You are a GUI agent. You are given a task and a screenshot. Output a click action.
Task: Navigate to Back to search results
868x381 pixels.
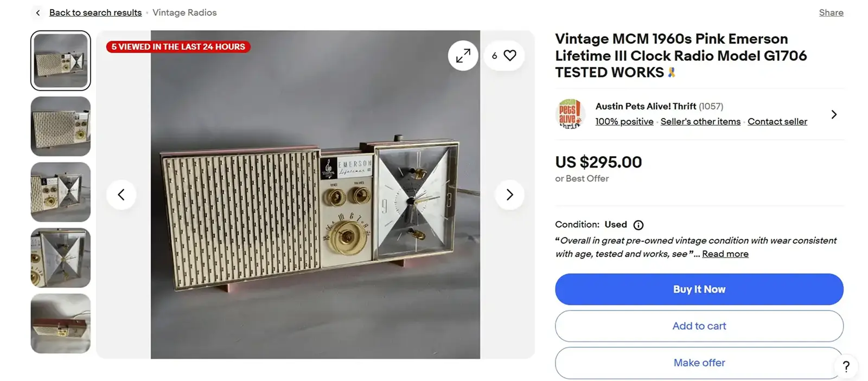(x=95, y=12)
